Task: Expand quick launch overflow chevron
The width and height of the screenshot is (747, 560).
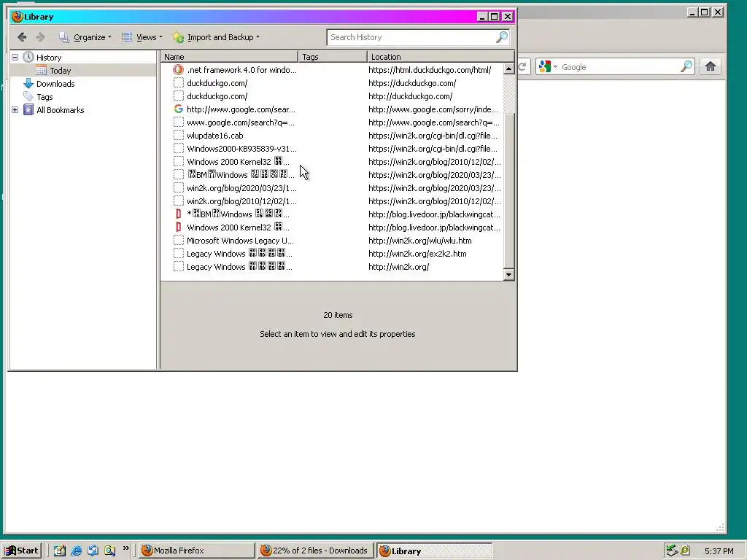Action: tap(125, 548)
